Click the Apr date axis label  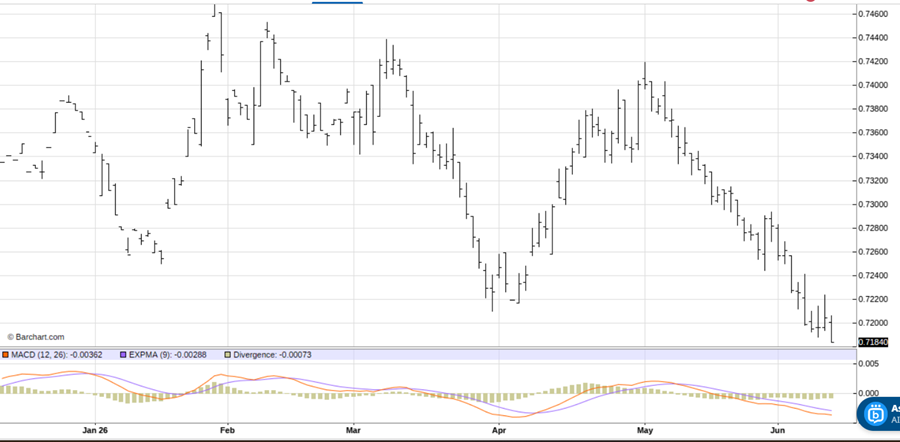pyautogui.click(x=499, y=430)
